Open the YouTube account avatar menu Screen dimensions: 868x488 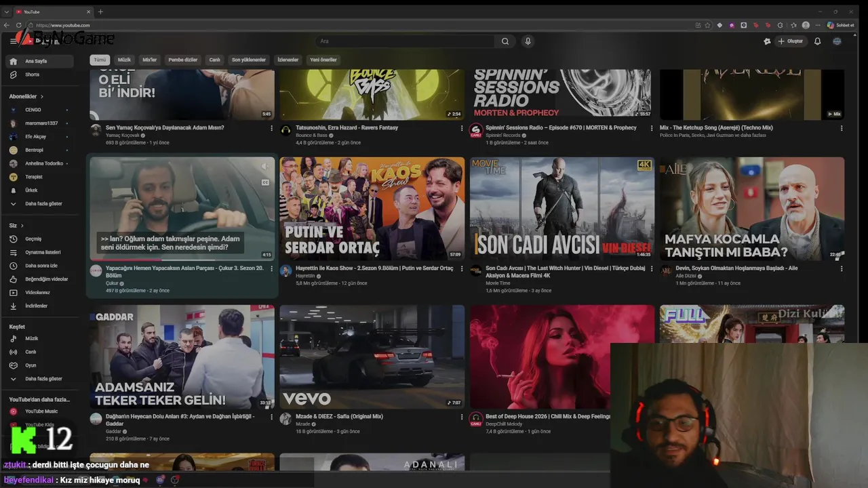837,41
